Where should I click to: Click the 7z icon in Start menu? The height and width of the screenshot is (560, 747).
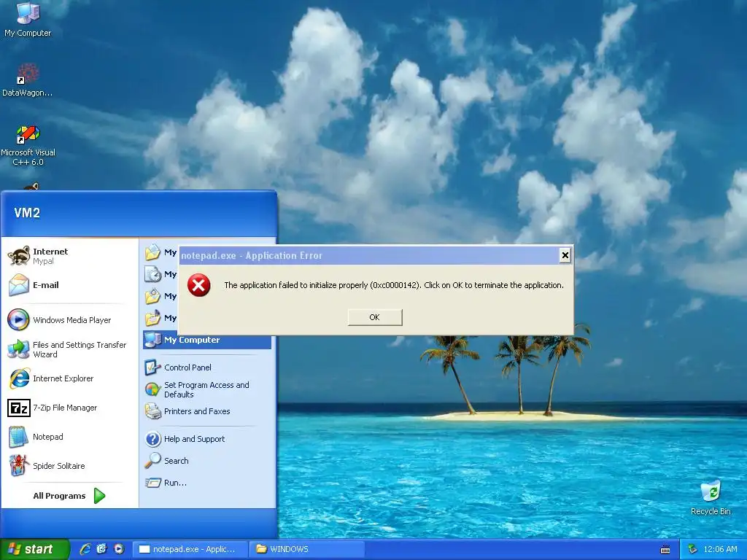19,408
